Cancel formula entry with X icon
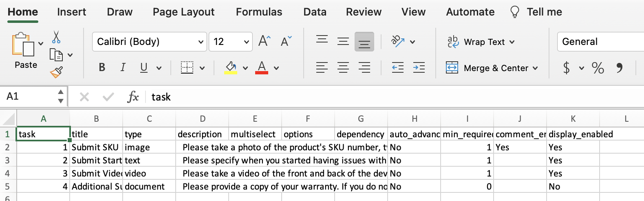The height and width of the screenshot is (201, 644). click(84, 97)
